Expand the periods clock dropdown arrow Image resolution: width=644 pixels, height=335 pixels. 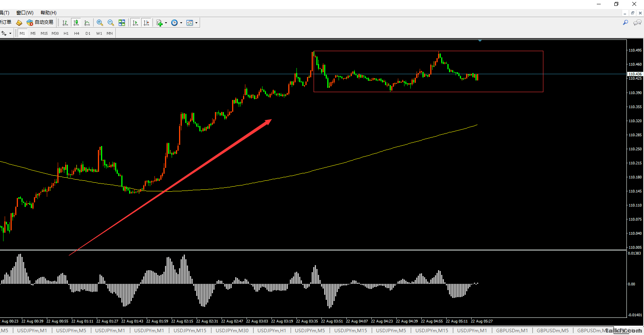point(181,23)
